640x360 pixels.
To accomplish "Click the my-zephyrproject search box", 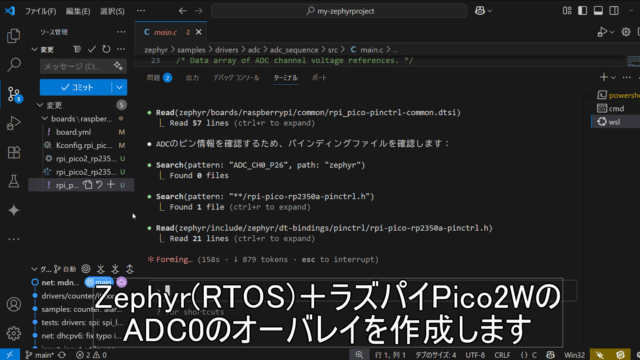I will tap(339, 11).
